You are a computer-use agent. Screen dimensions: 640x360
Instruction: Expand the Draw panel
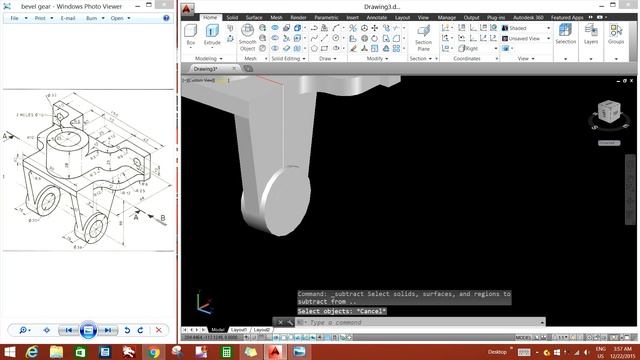coord(328,59)
